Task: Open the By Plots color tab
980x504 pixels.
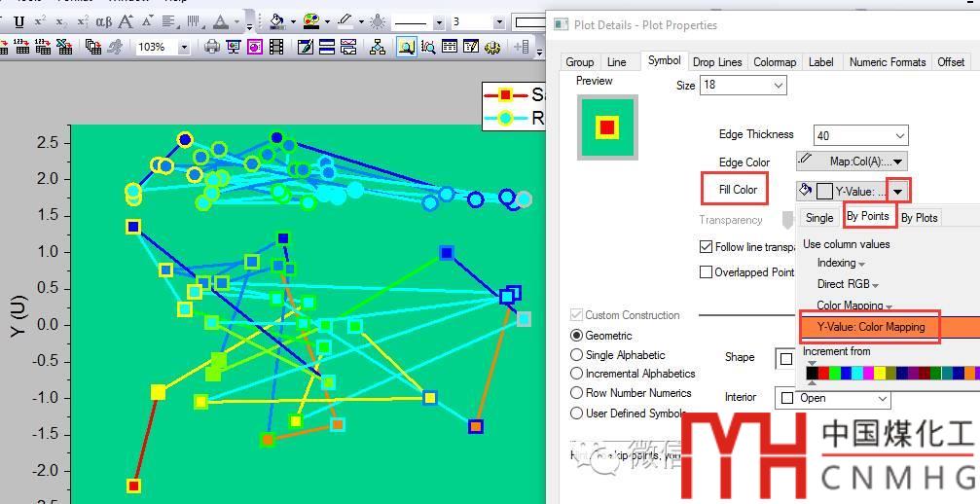Action: click(x=919, y=218)
